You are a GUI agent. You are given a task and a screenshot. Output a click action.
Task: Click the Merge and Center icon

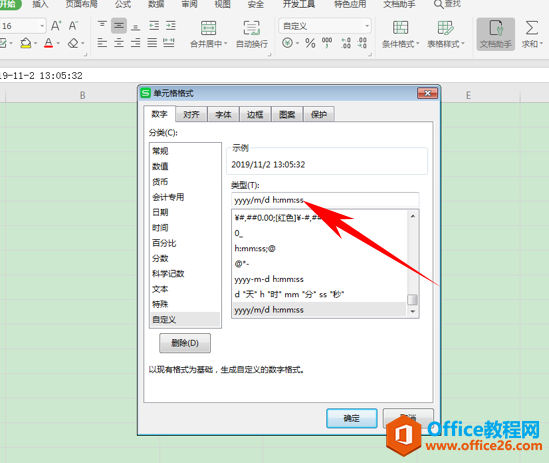point(208,28)
